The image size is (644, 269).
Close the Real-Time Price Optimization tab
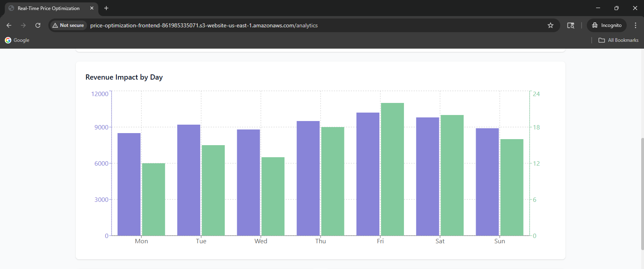pos(92,8)
